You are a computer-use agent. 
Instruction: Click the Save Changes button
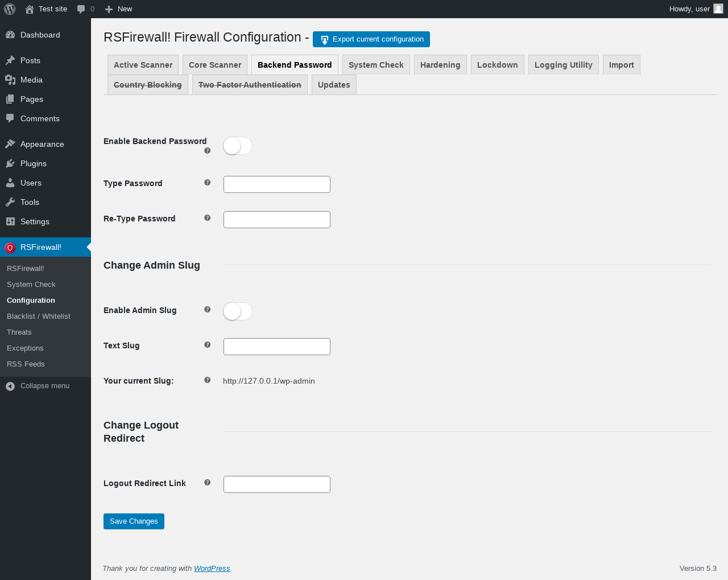(x=134, y=521)
